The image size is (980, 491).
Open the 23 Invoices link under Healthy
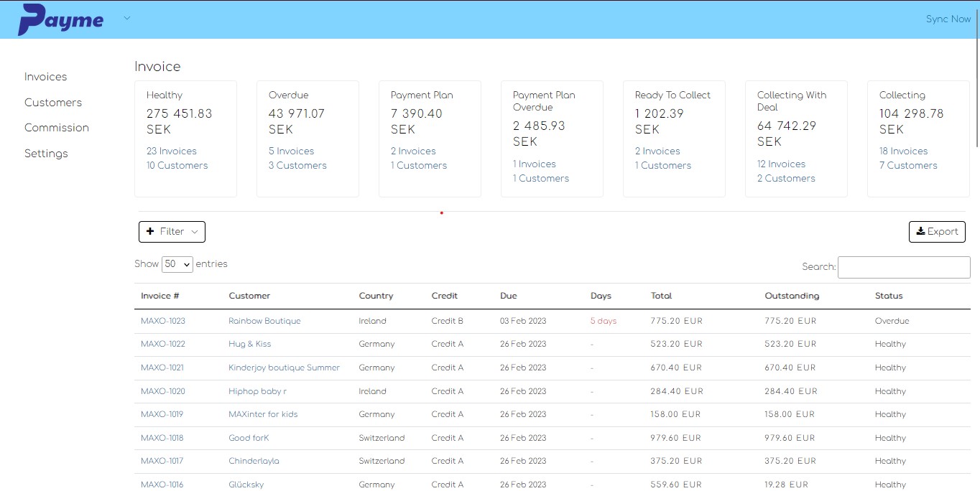(x=172, y=151)
